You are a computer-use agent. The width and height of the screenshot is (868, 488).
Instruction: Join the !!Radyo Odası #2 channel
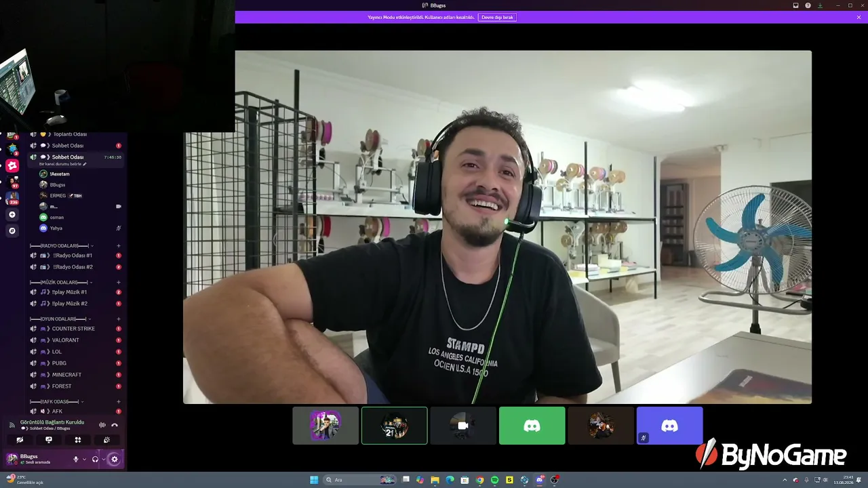click(76, 267)
